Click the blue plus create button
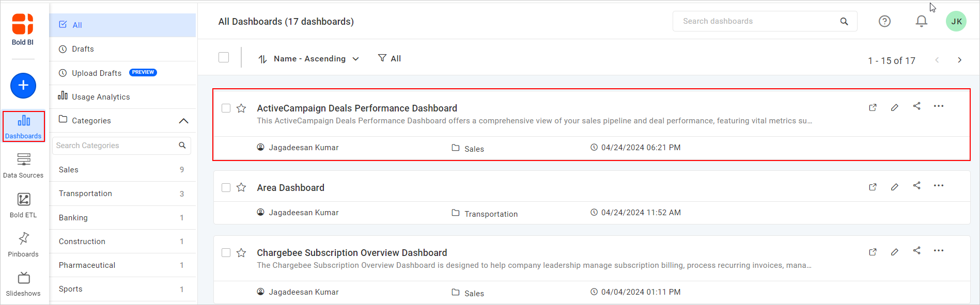 click(23, 85)
